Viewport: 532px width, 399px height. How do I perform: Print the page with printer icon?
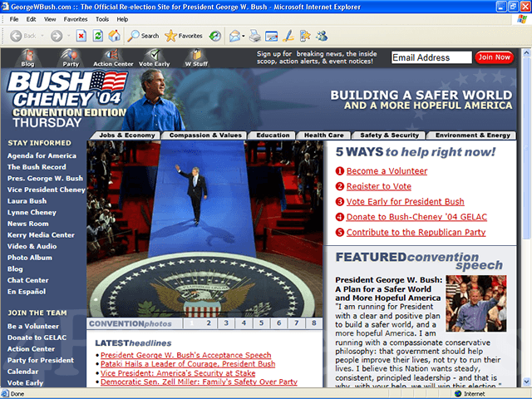[255, 36]
